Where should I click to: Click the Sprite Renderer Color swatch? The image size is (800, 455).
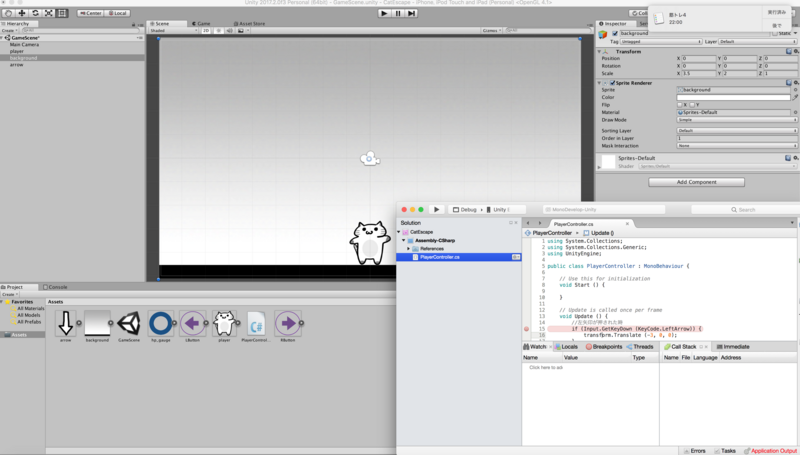point(733,97)
